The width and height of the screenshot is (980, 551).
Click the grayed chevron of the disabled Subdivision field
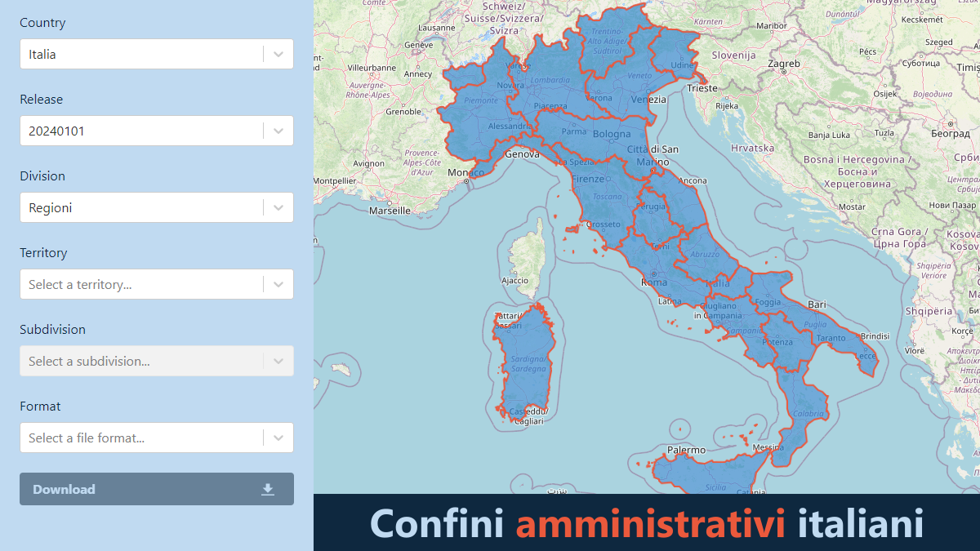(278, 361)
